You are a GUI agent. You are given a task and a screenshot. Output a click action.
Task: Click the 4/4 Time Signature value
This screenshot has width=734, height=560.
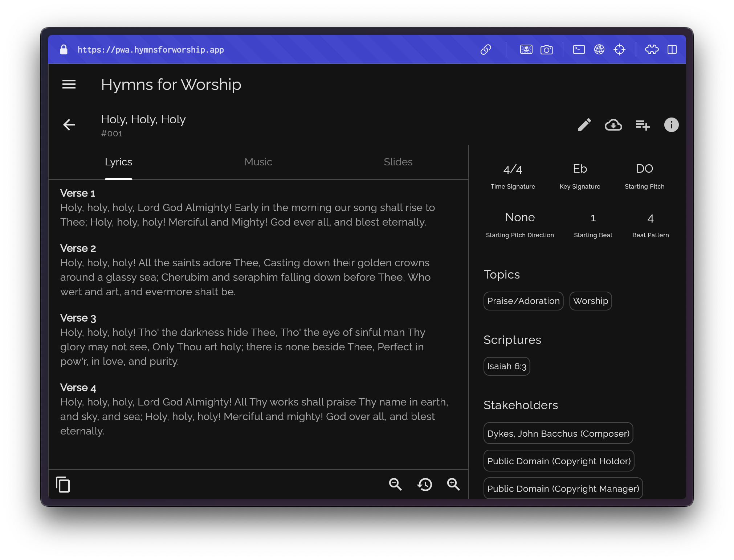[x=513, y=169]
